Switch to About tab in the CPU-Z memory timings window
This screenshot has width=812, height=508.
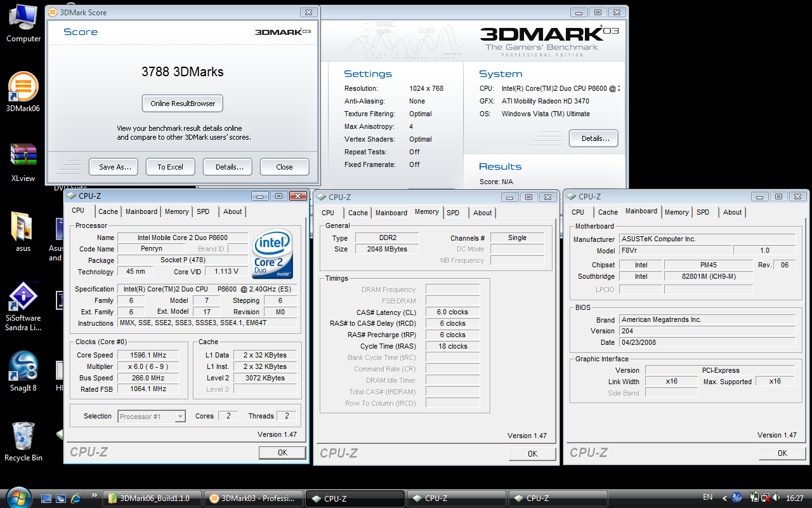click(483, 213)
